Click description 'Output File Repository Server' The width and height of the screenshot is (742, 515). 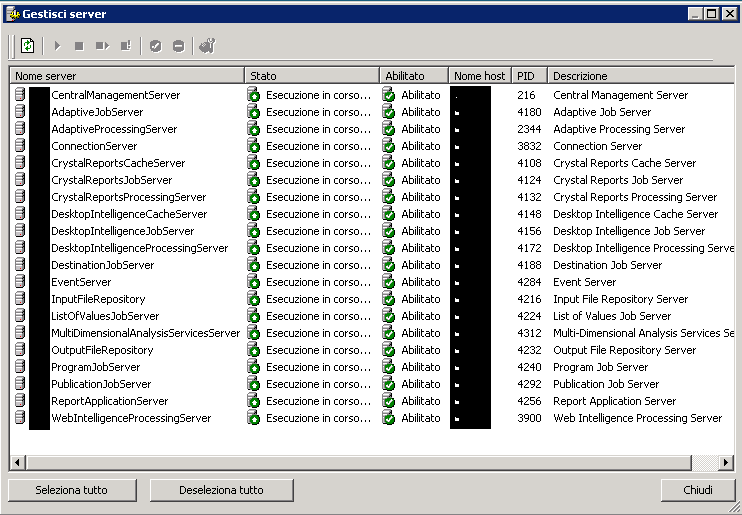pos(625,350)
